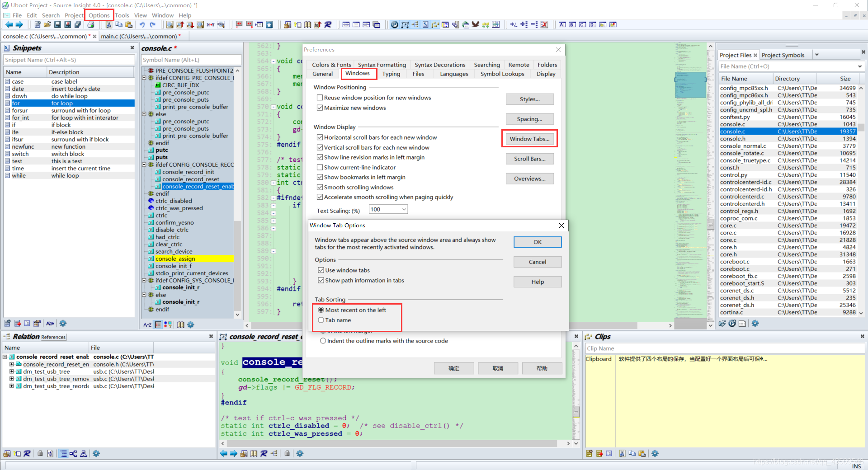The width and height of the screenshot is (868, 470).
Task: Select layout C toolbar icon
Action: tap(582, 24)
